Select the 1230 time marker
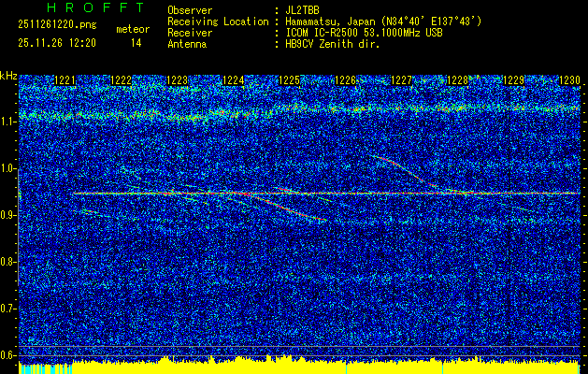The height and width of the screenshot is (374, 588). click(x=569, y=80)
